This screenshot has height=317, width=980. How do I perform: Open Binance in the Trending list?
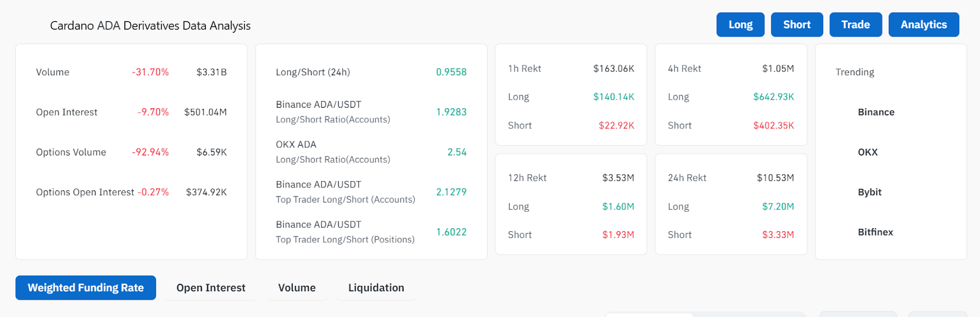coord(876,112)
